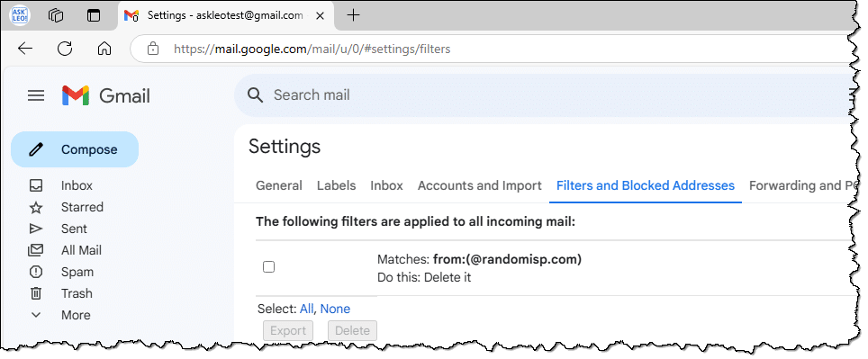The image size is (868, 359).
Task: Open the Gmail main menu hamburger icon
Action: (x=36, y=95)
